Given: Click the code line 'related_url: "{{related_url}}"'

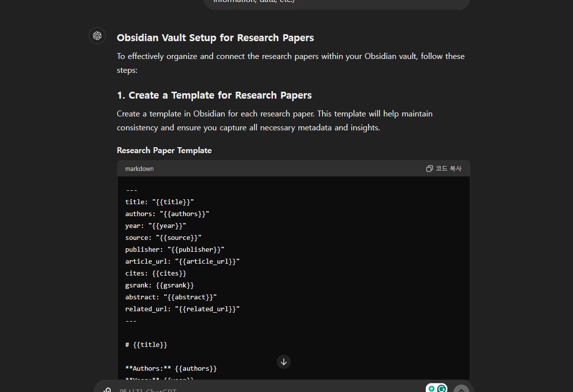Looking at the screenshot, I should pos(183,309).
